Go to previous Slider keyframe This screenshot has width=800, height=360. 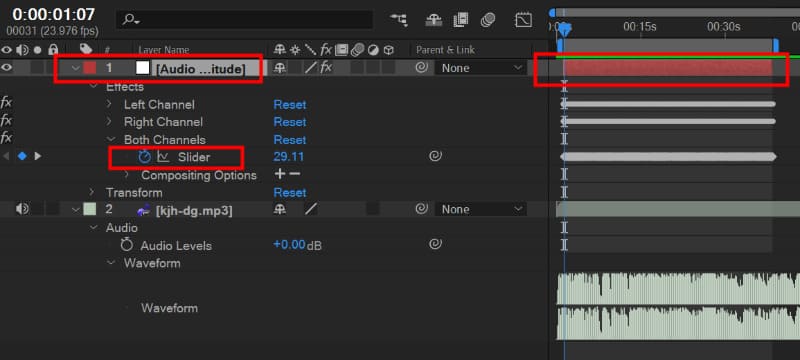[6, 156]
